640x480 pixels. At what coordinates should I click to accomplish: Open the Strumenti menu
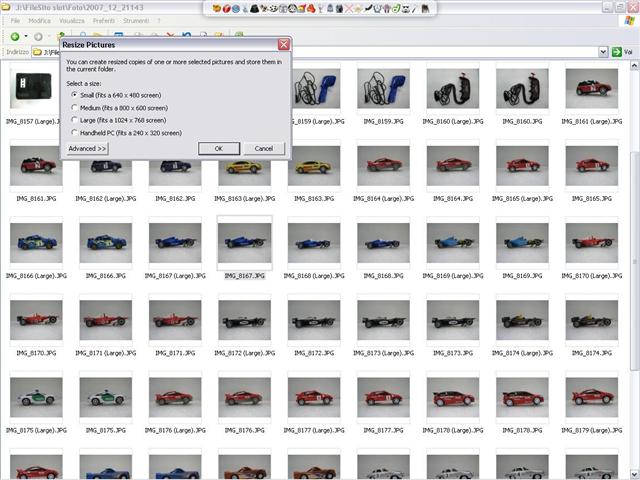(136, 20)
